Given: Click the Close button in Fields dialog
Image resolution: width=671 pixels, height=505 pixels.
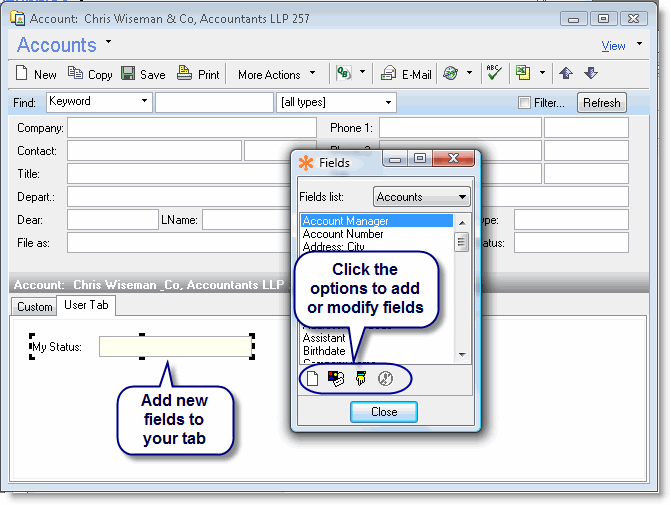Looking at the screenshot, I should (x=383, y=412).
